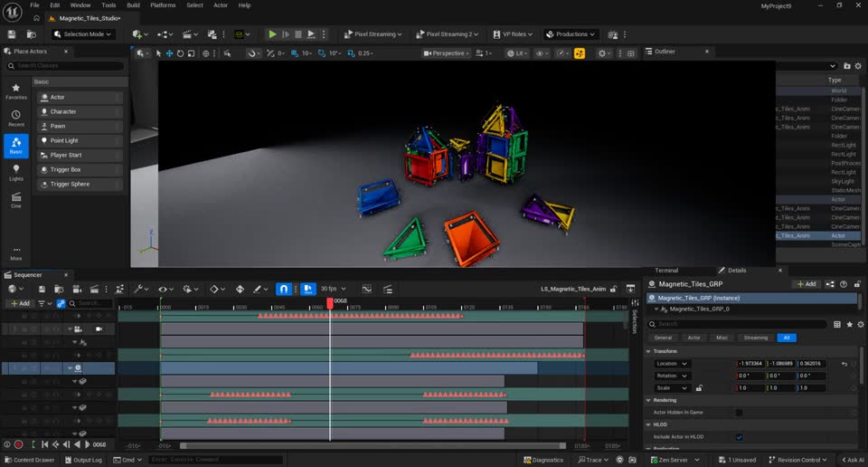Viewport: 868px width, 467px height.
Task: Select the rotate gizmo tool in viewport
Action: pos(181,53)
